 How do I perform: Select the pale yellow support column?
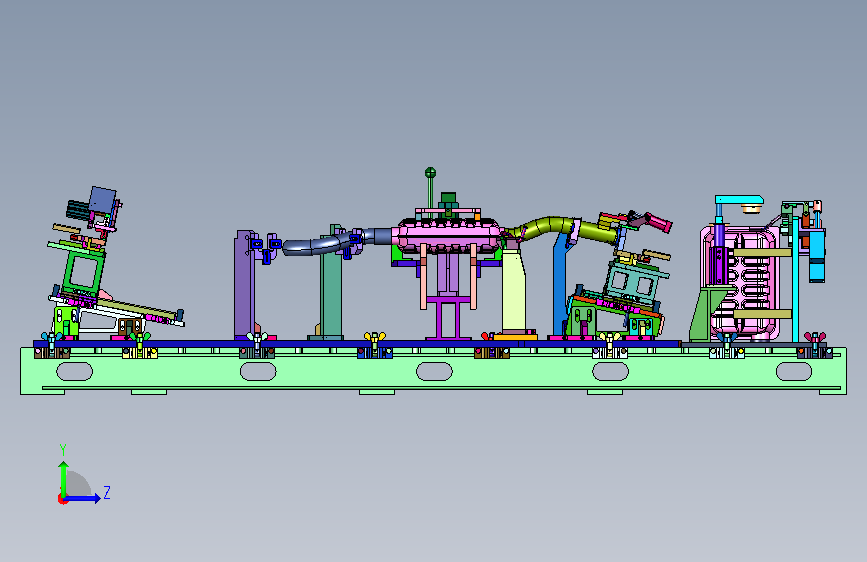click(514, 290)
